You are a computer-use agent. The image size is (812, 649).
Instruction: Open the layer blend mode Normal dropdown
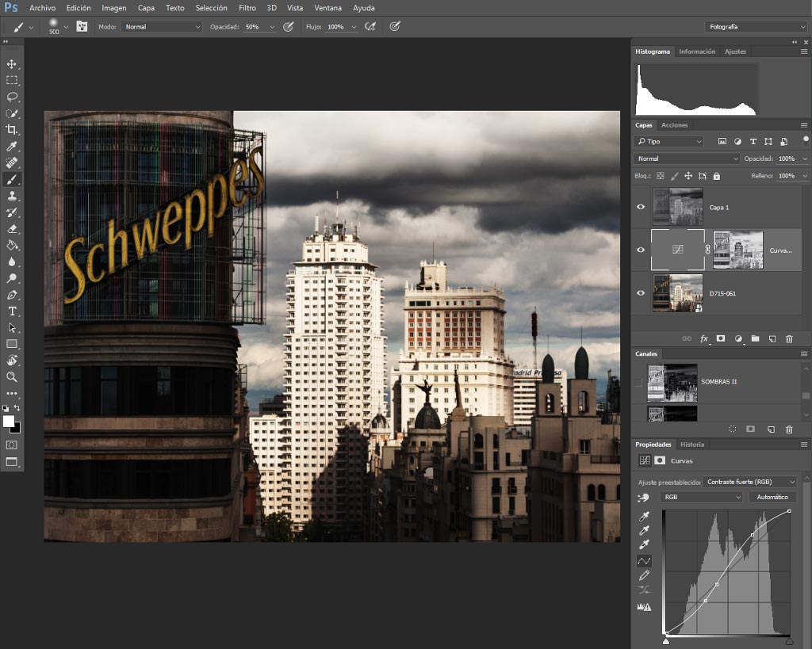coord(686,159)
